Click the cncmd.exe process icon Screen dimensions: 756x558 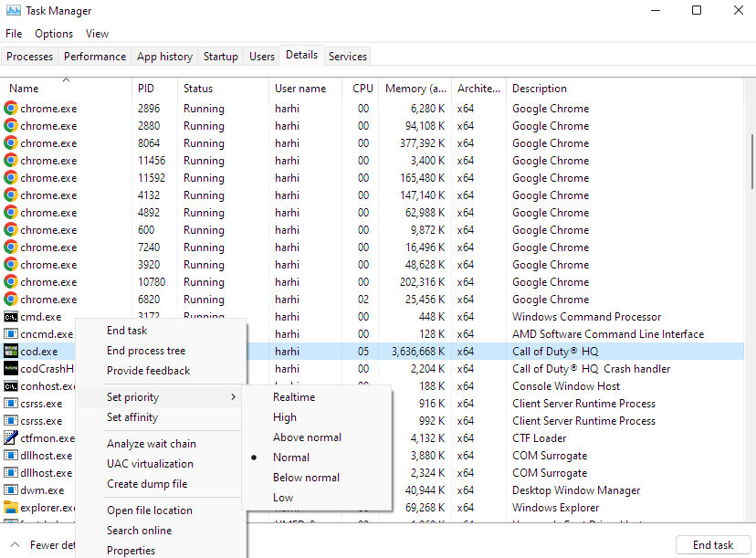pos(11,333)
